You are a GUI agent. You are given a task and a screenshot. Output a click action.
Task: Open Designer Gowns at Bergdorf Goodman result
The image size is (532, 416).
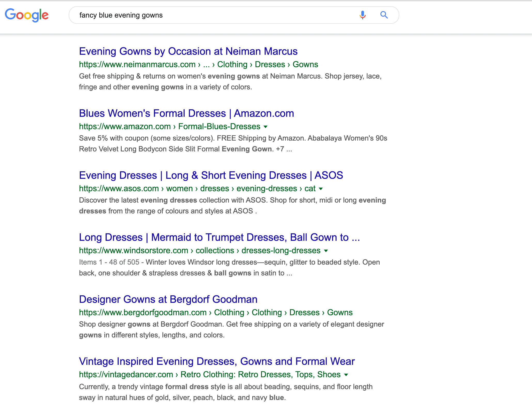168,299
